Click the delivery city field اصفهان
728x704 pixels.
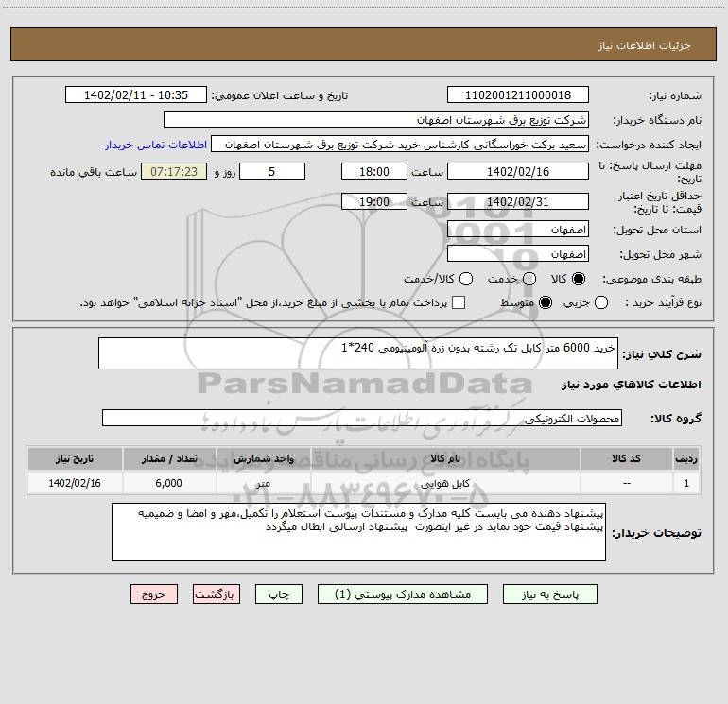pyautogui.click(x=518, y=254)
